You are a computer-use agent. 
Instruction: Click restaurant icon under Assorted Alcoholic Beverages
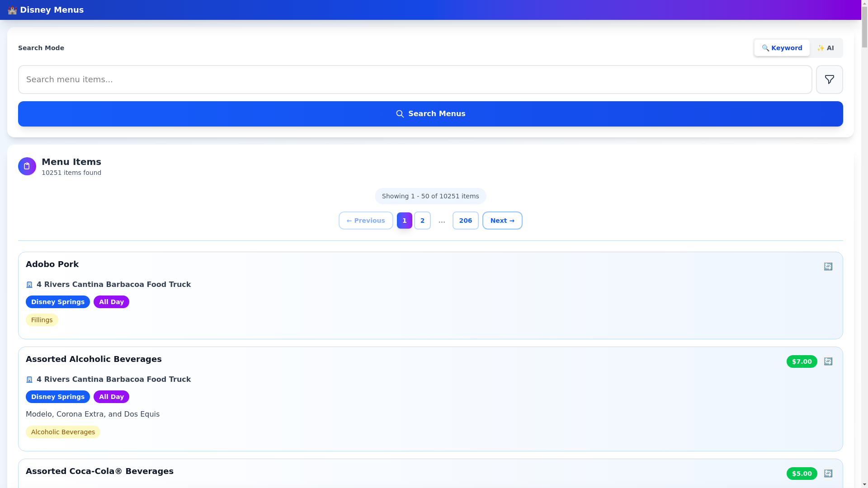tap(29, 380)
